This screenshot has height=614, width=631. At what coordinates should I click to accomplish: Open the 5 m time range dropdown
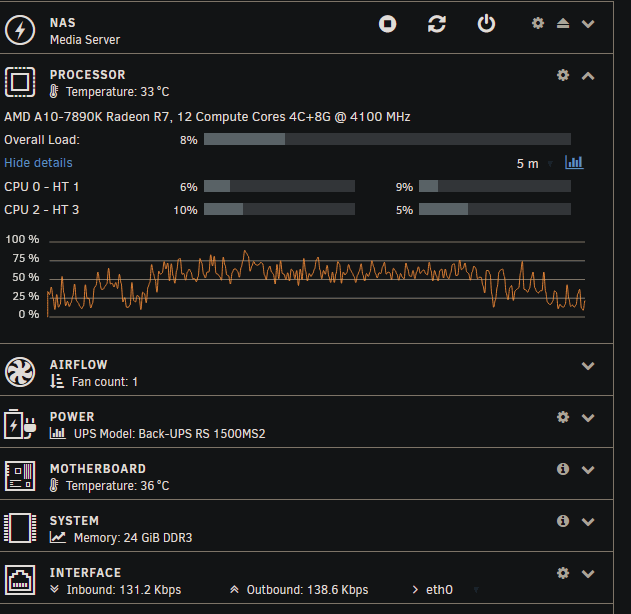point(534,163)
